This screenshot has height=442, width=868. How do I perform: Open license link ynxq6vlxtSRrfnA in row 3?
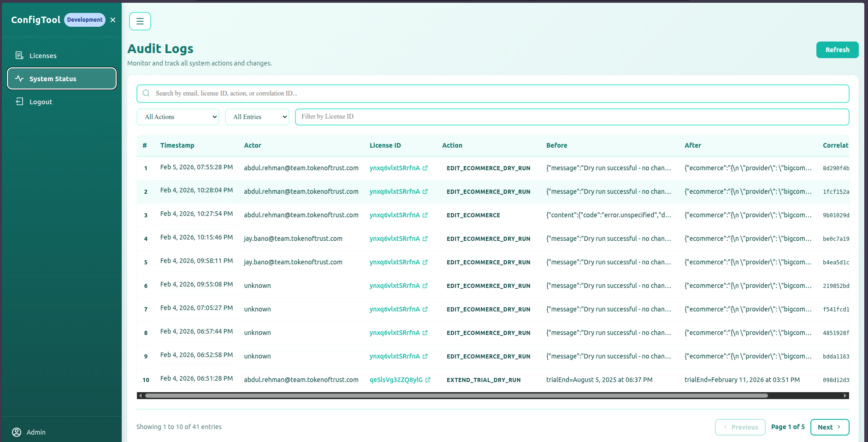[395, 215]
